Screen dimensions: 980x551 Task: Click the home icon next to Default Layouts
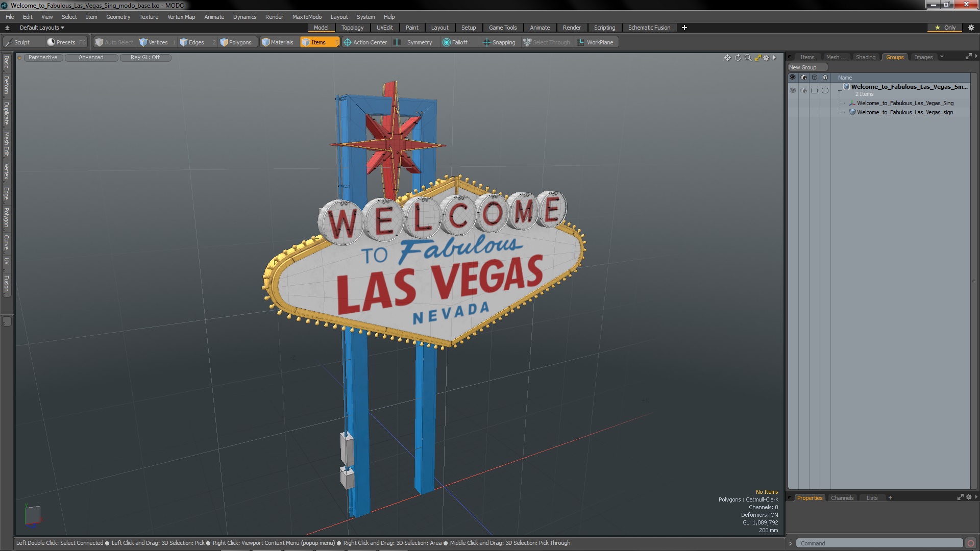point(7,28)
